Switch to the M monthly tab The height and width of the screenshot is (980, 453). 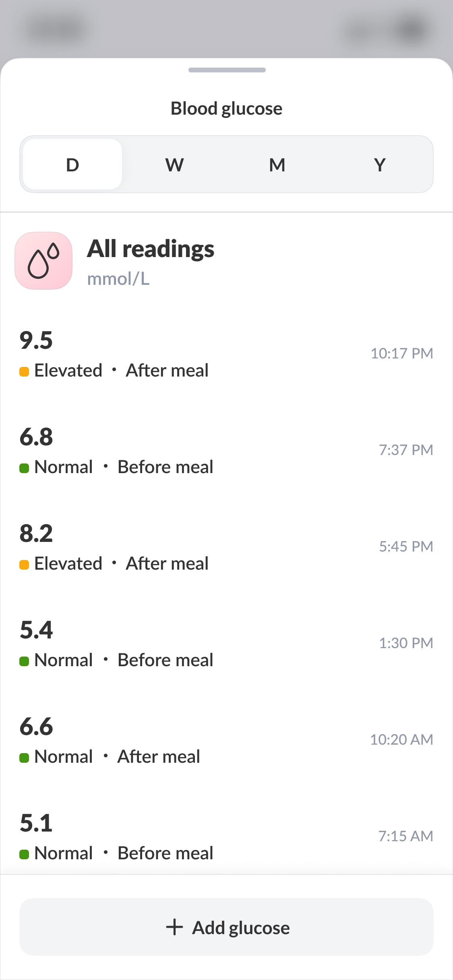[277, 165]
